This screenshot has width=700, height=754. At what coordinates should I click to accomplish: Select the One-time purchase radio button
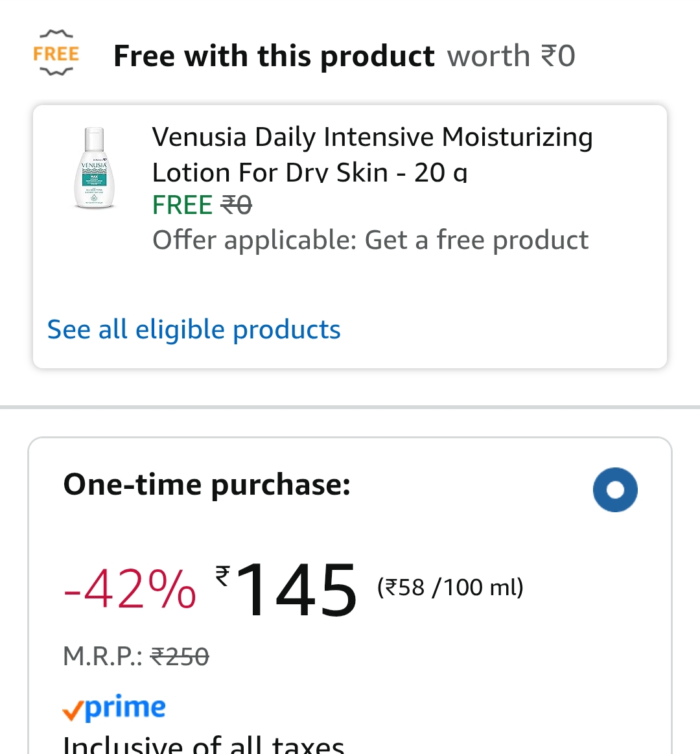pyautogui.click(x=615, y=489)
